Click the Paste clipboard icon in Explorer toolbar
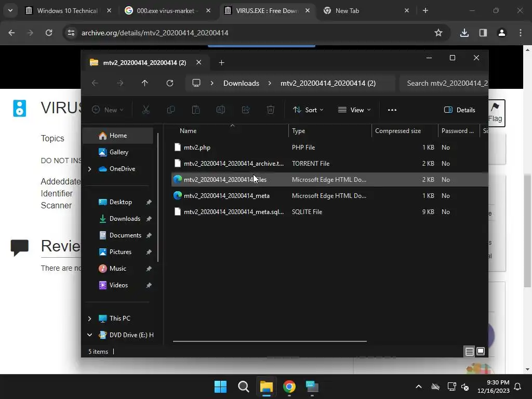Viewport: 532px width, 399px height. coord(196,110)
